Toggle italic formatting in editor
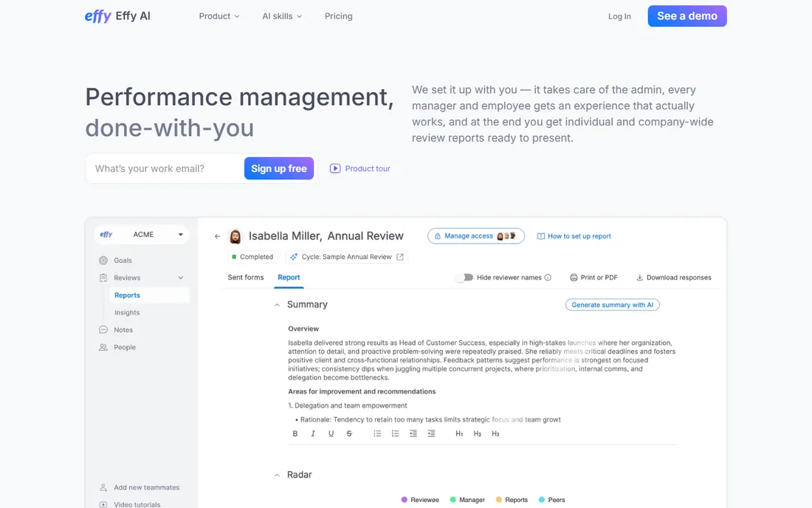812x508 pixels. [313, 434]
